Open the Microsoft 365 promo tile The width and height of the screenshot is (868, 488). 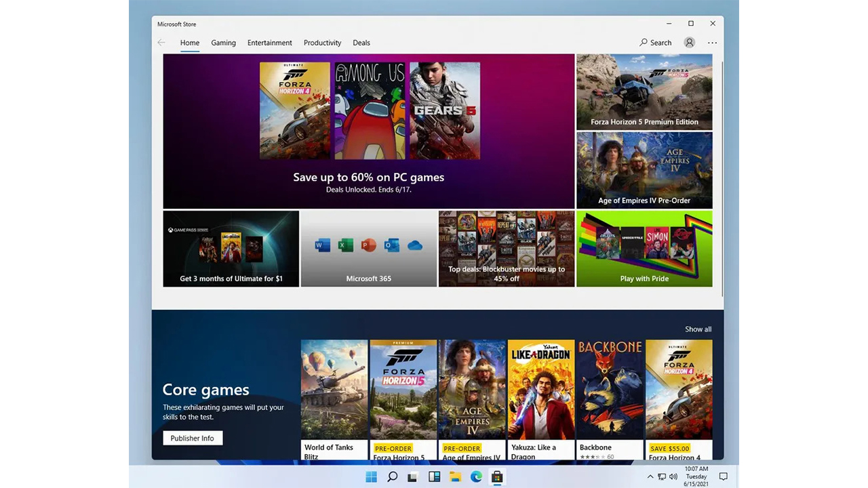pyautogui.click(x=369, y=249)
